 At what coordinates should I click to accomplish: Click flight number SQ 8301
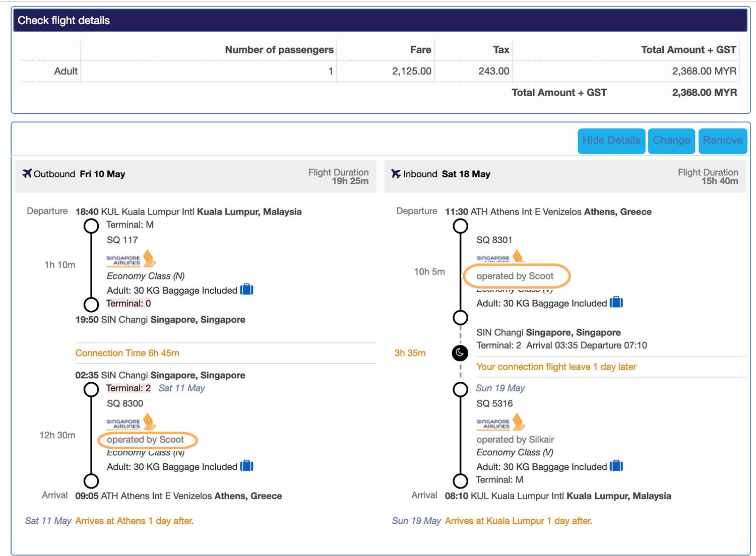(x=494, y=240)
